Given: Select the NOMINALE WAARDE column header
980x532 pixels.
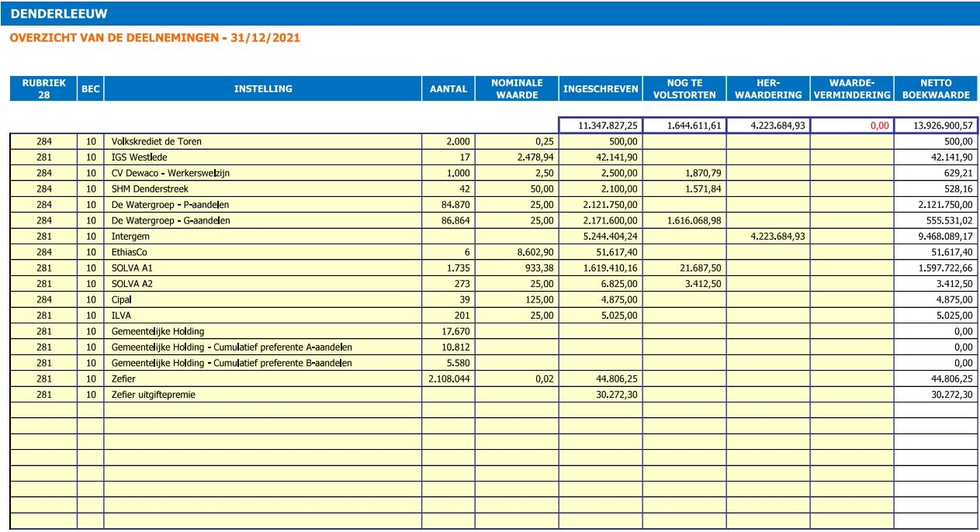Looking at the screenshot, I should click(x=517, y=88).
